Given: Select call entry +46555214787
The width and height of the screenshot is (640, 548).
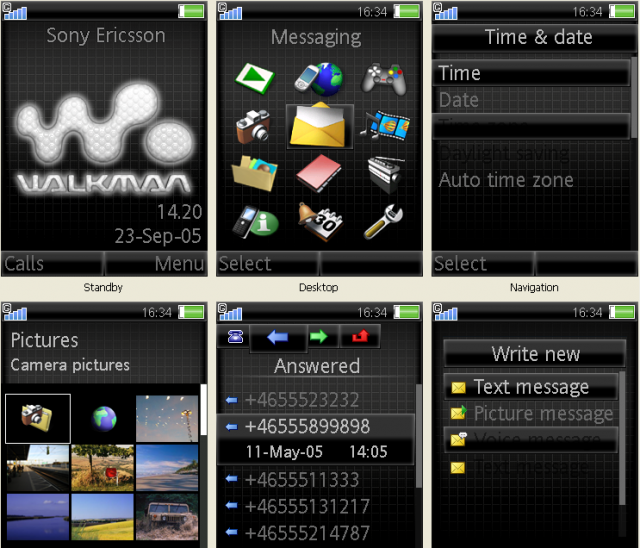Looking at the screenshot, I should pyautogui.click(x=316, y=533).
